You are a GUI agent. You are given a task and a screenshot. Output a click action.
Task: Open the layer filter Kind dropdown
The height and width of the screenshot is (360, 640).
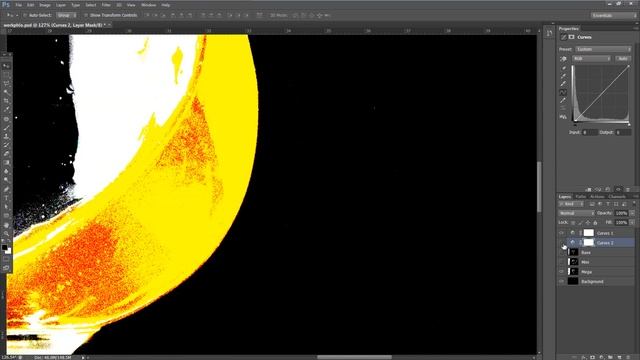pyautogui.click(x=571, y=204)
